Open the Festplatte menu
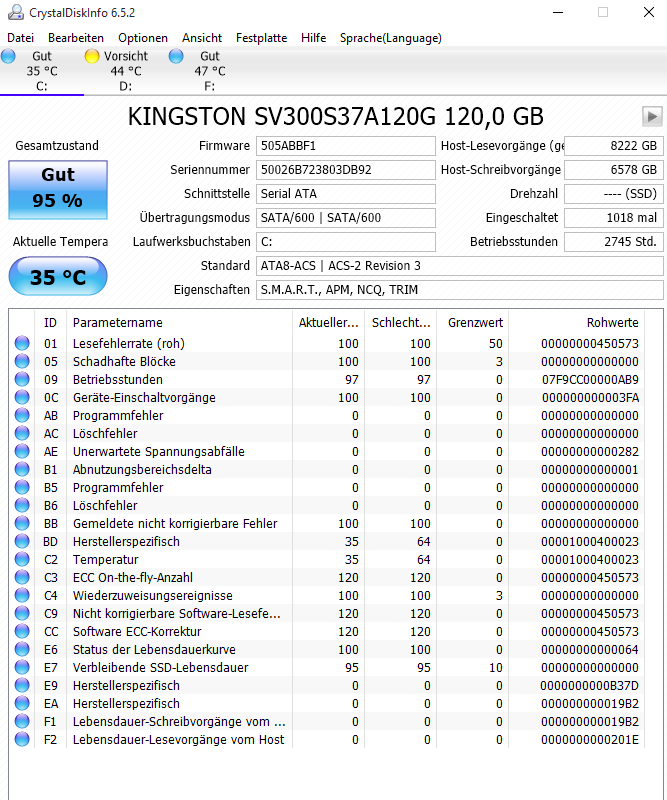This screenshot has height=800, width=667. pos(261,38)
